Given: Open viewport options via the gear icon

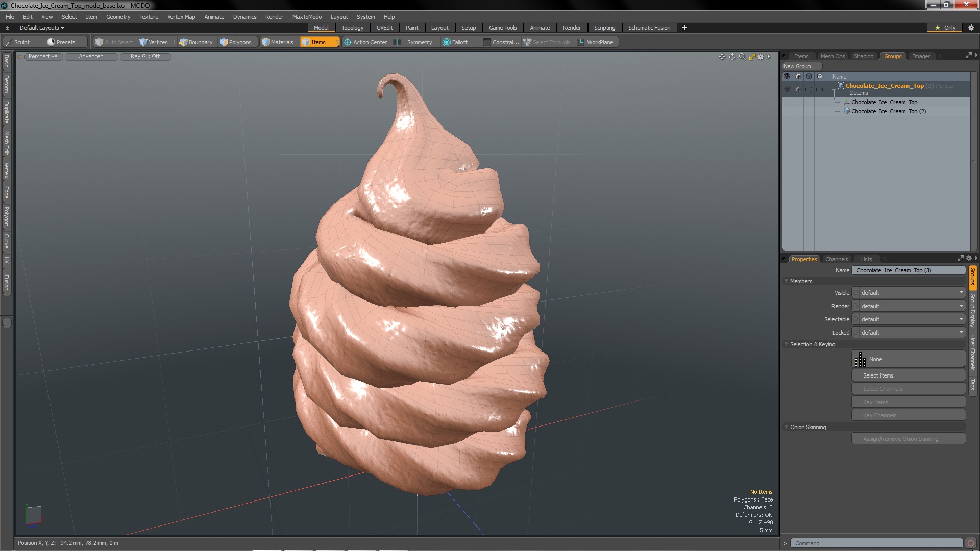Looking at the screenshot, I should [x=761, y=57].
